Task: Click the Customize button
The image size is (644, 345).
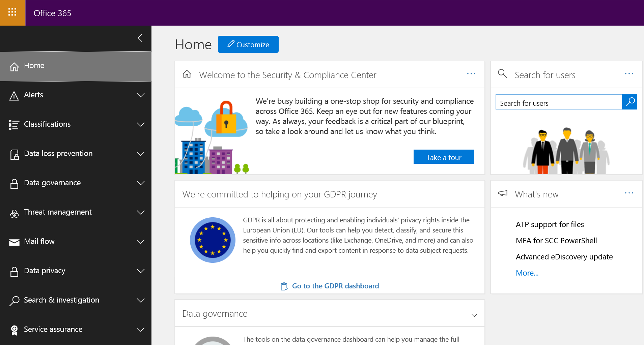Action: pos(248,44)
